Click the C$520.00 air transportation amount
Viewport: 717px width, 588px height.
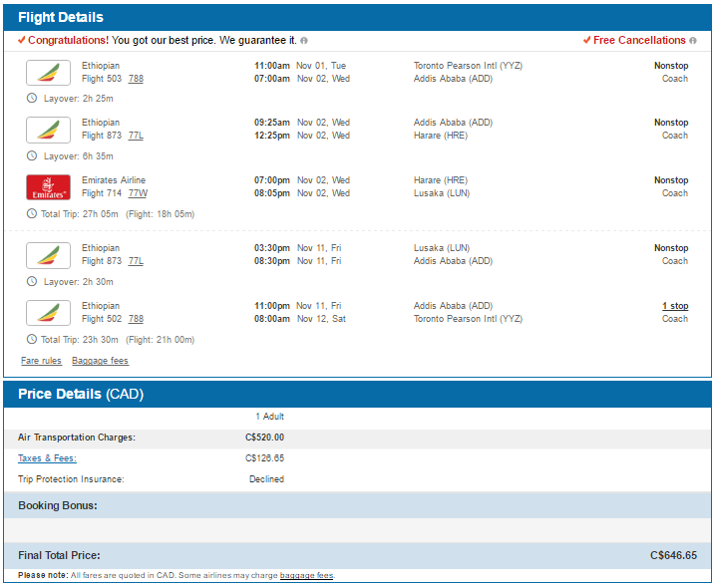coord(264,438)
